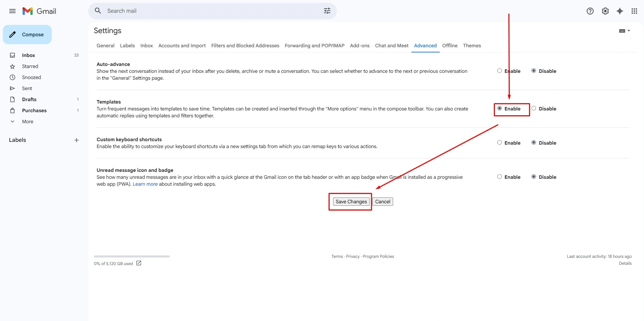
Task: Click the Cancel button
Action: (x=382, y=202)
